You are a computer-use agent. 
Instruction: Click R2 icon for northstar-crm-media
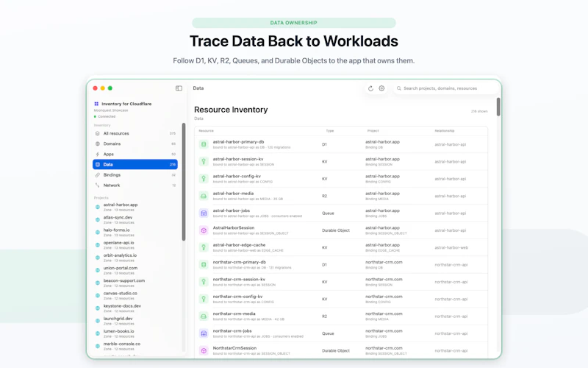pyautogui.click(x=204, y=316)
